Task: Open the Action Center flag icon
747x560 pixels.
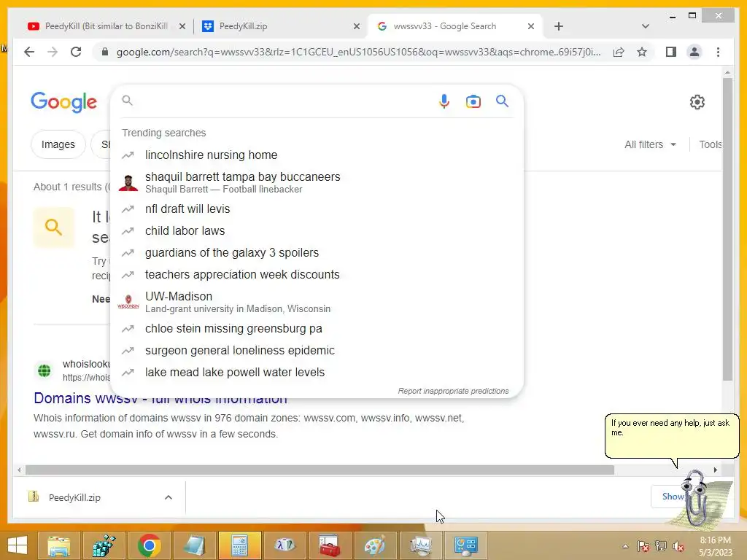Action: pos(643,546)
